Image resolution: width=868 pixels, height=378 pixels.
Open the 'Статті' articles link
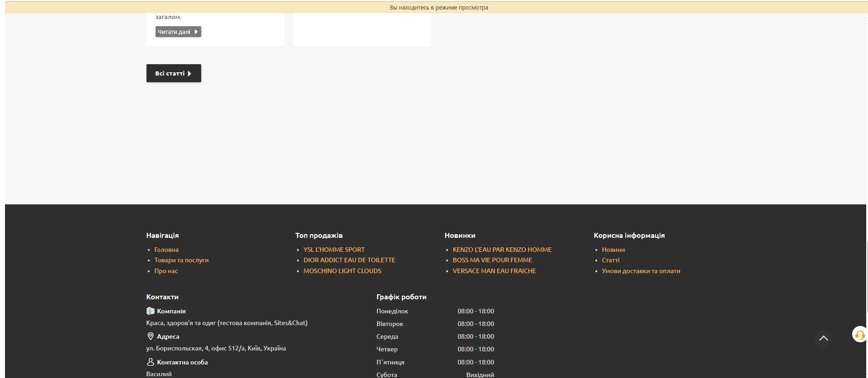[610, 260]
